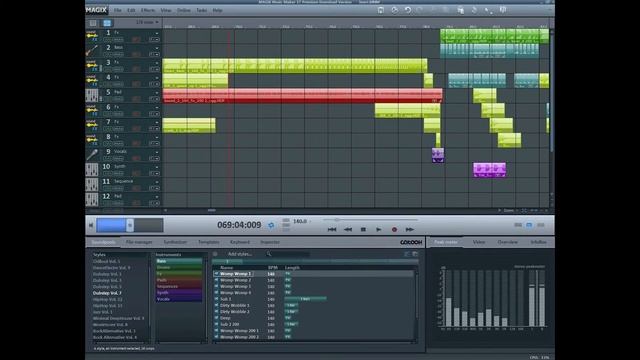Click the MAGIX logo button
The width and height of the screenshot is (640, 360).
tap(97, 10)
